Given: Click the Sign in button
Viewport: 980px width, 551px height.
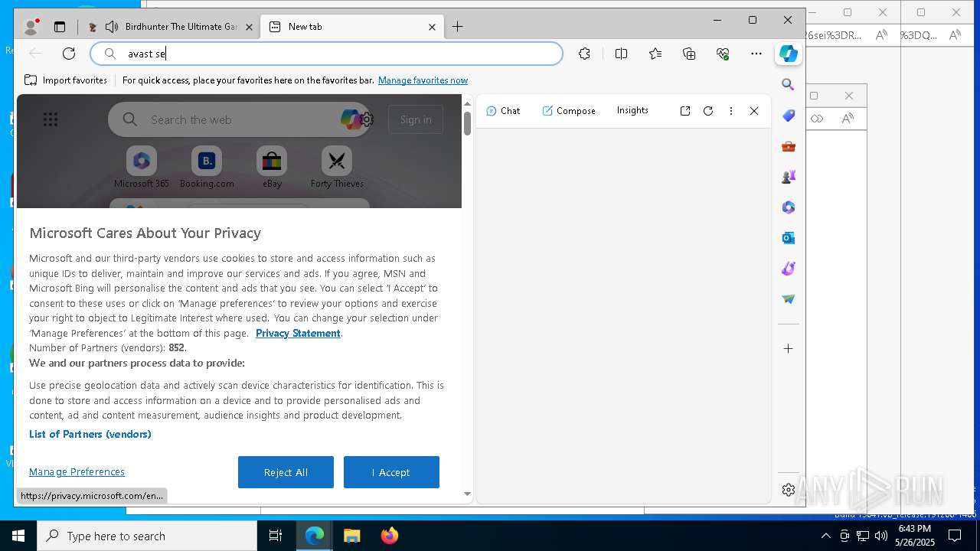Looking at the screenshot, I should pyautogui.click(x=416, y=119).
